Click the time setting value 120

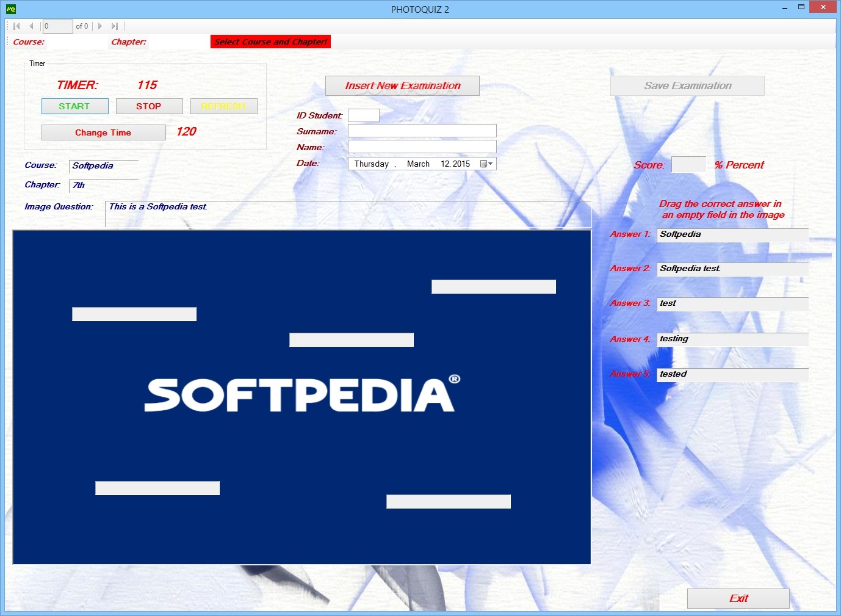click(186, 131)
